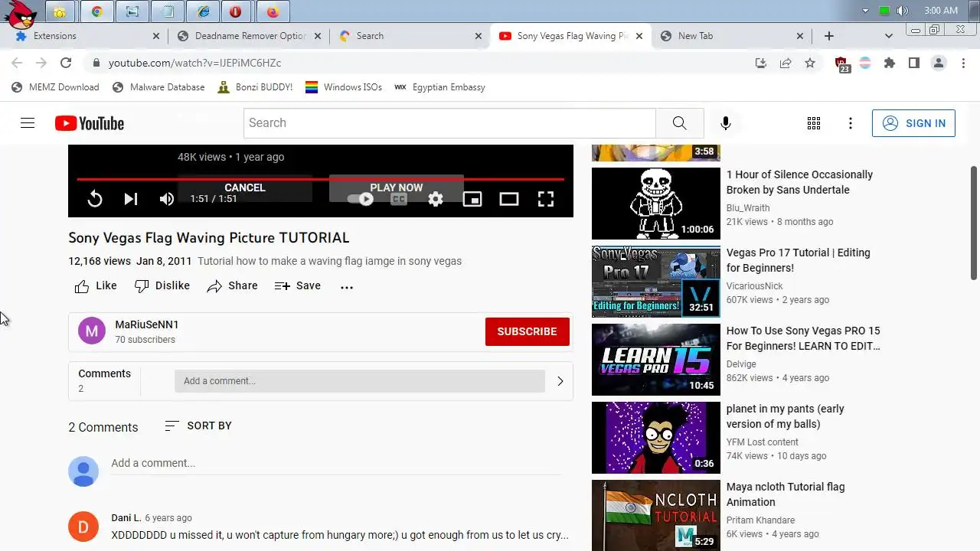Viewport: 980px width, 551px height.
Task: Open the Sort By comments dropdown
Action: tap(198, 426)
